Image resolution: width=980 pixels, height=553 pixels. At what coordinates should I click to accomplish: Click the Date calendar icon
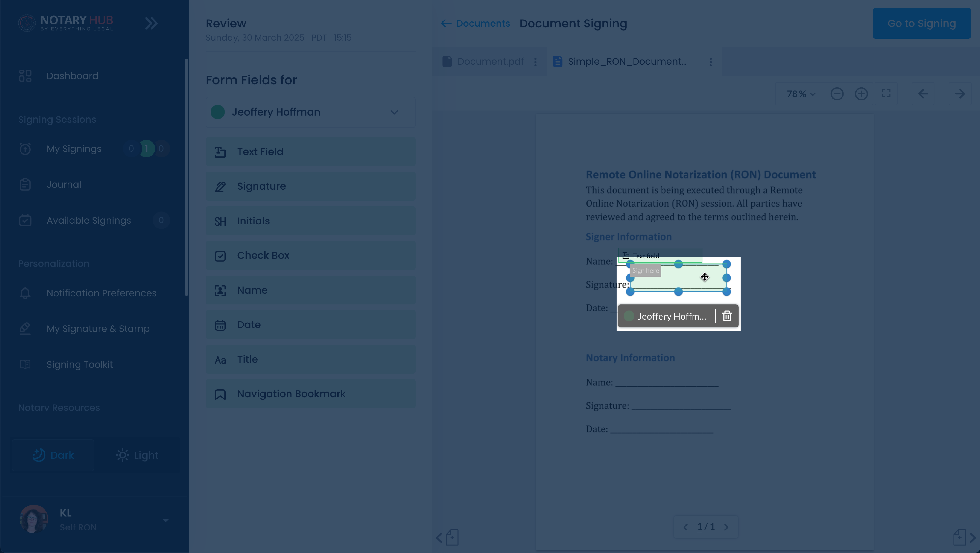click(x=220, y=325)
